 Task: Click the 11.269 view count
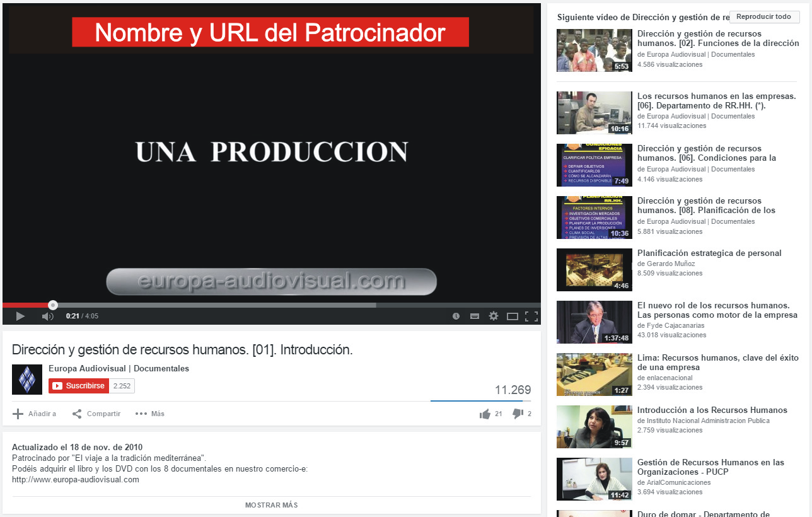pyautogui.click(x=513, y=390)
